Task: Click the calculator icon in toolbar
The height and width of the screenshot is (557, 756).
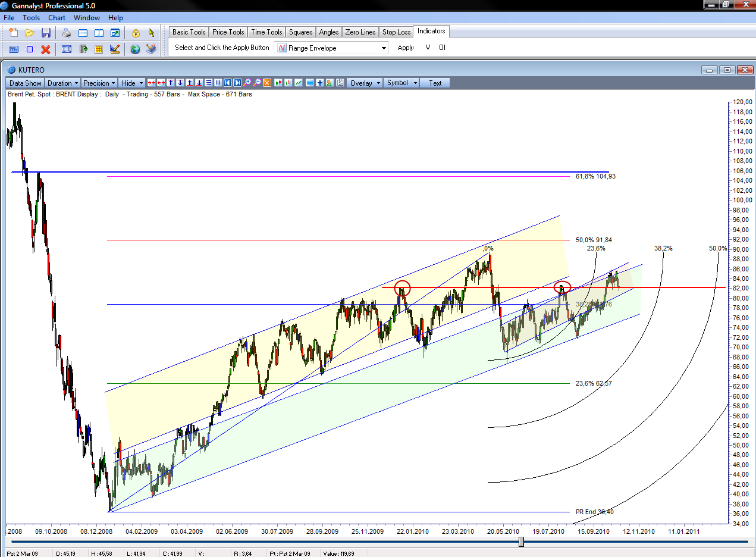Action: (x=14, y=49)
